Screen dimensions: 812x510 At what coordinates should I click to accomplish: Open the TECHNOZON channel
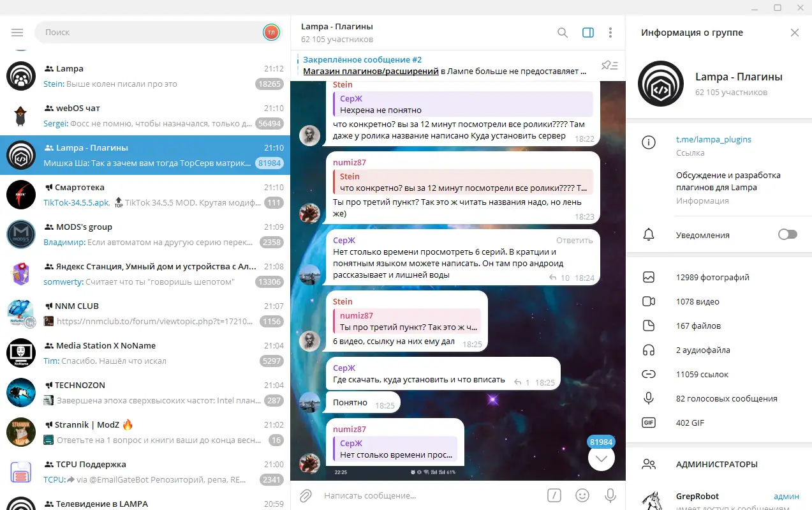(145, 393)
